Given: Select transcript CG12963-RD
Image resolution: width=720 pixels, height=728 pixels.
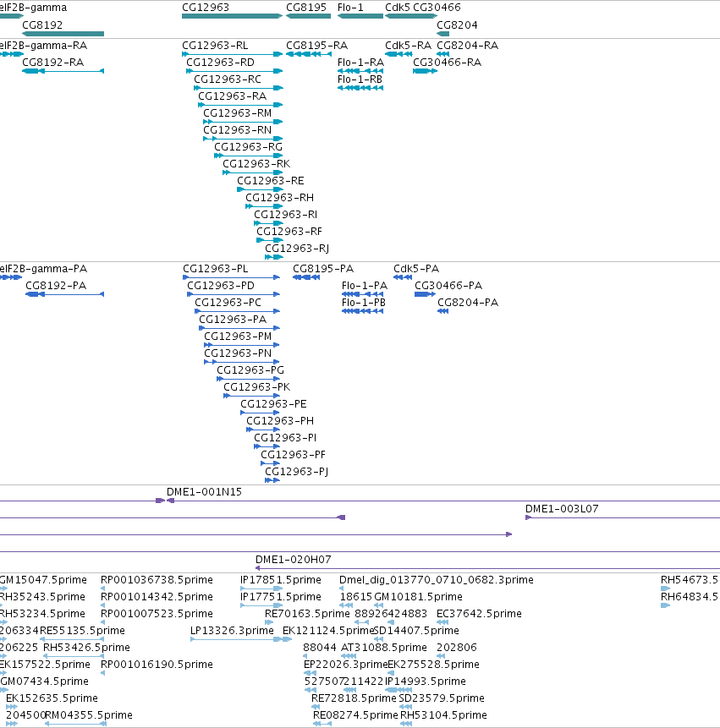Looking at the screenshot, I should coord(234,71).
